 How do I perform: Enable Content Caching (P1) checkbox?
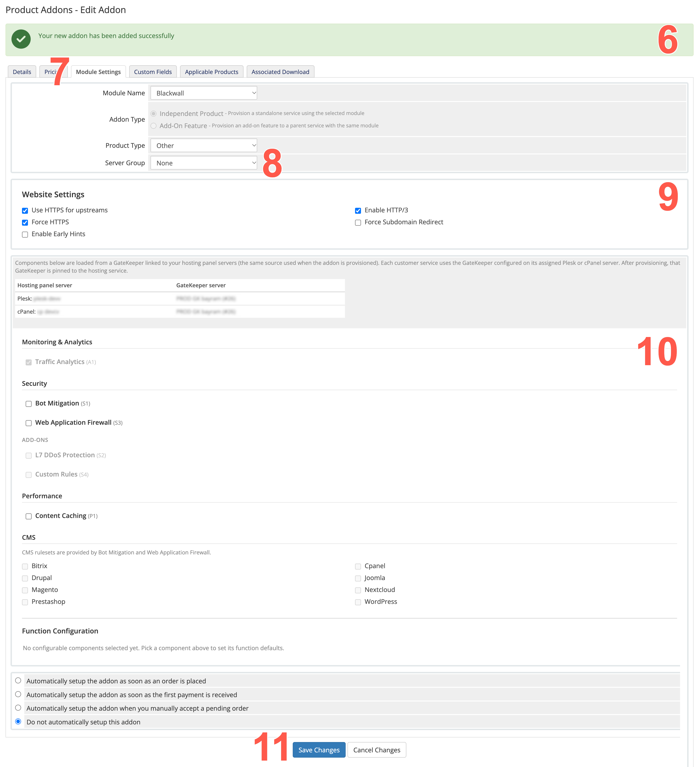[x=29, y=516]
